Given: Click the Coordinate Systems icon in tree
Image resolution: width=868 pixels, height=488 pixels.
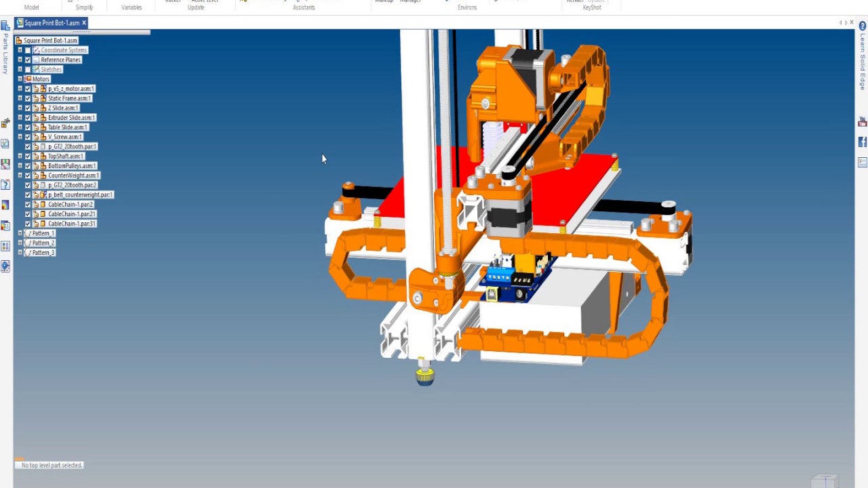Looking at the screenshot, I should [x=36, y=50].
